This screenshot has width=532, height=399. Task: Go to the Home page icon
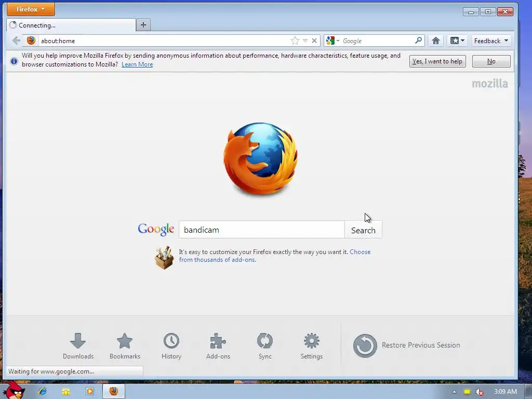(436, 41)
